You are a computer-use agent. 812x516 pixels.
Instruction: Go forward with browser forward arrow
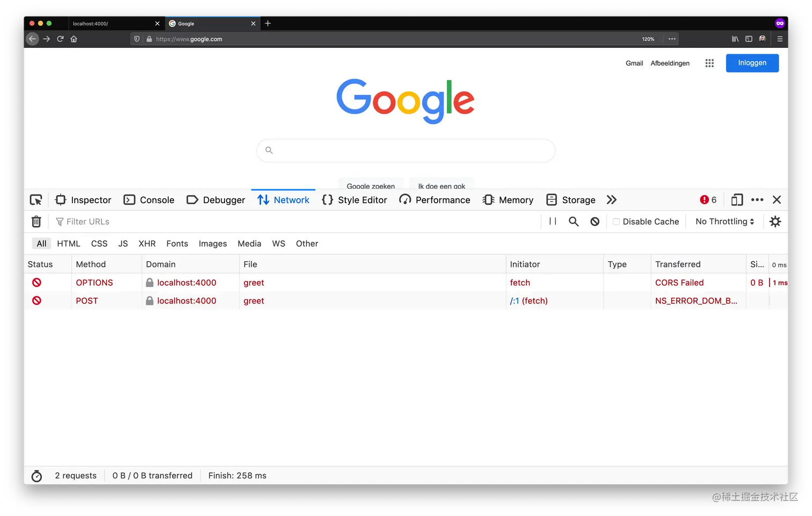[x=46, y=39]
